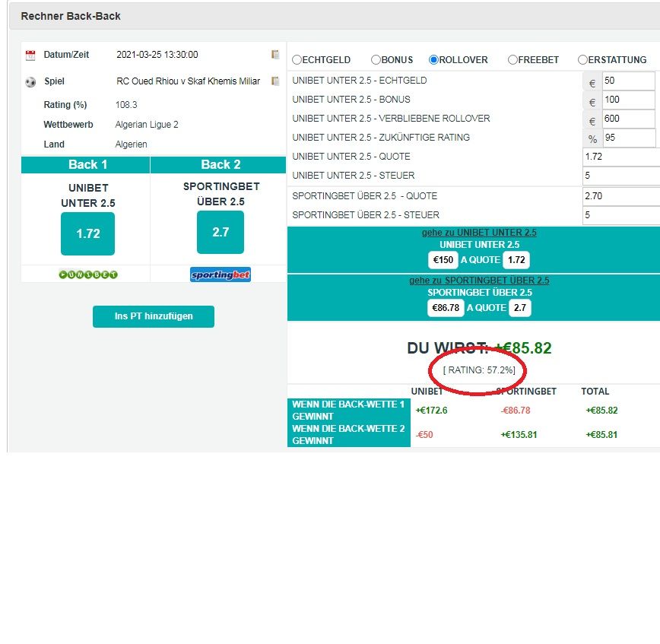Click the total '+€85.81' in Back-Wette 2 row

click(x=601, y=435)
